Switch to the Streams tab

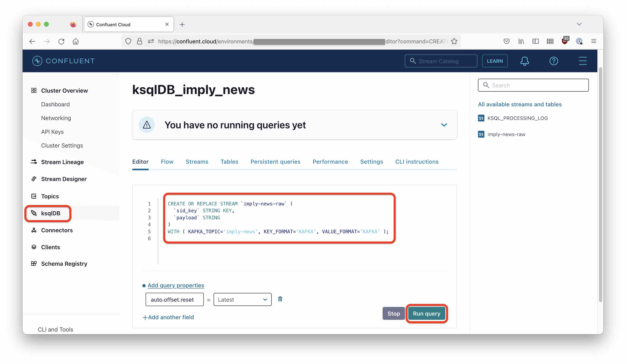197,162
